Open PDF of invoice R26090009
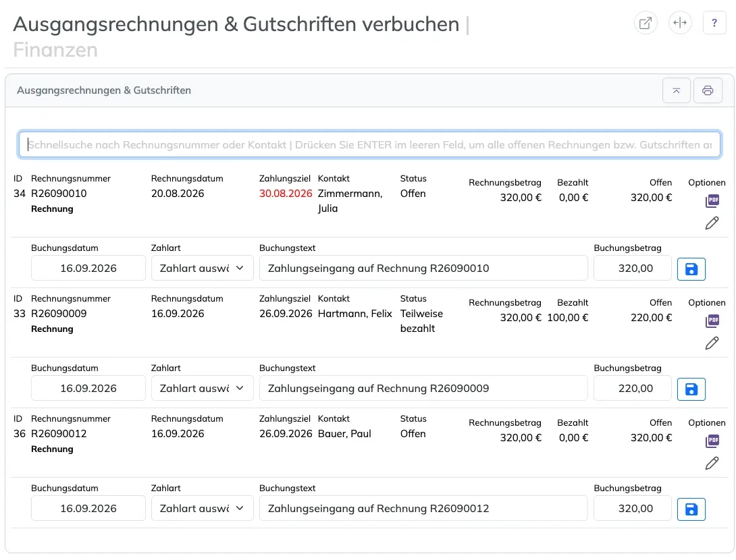736x560 pixels. [x=712, y=320]
